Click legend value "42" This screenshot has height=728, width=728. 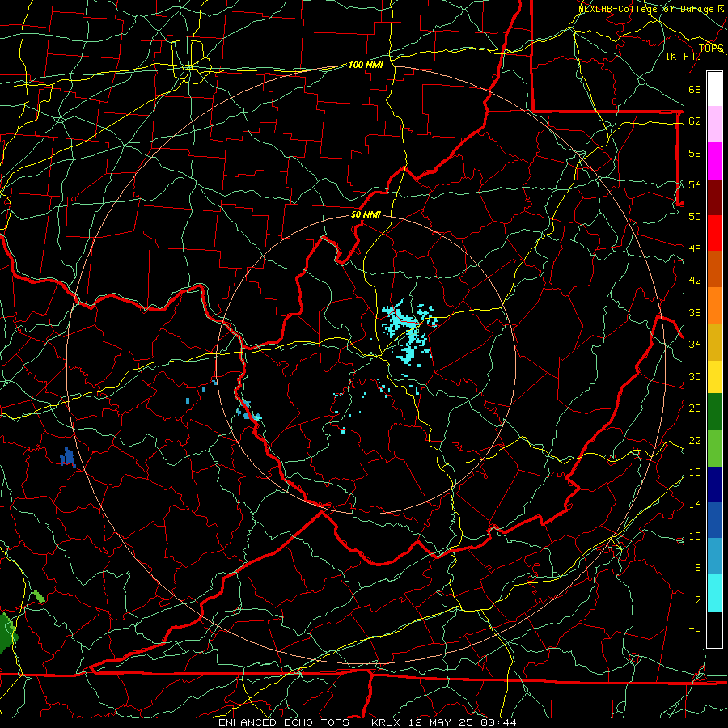[x=695, y=281]
